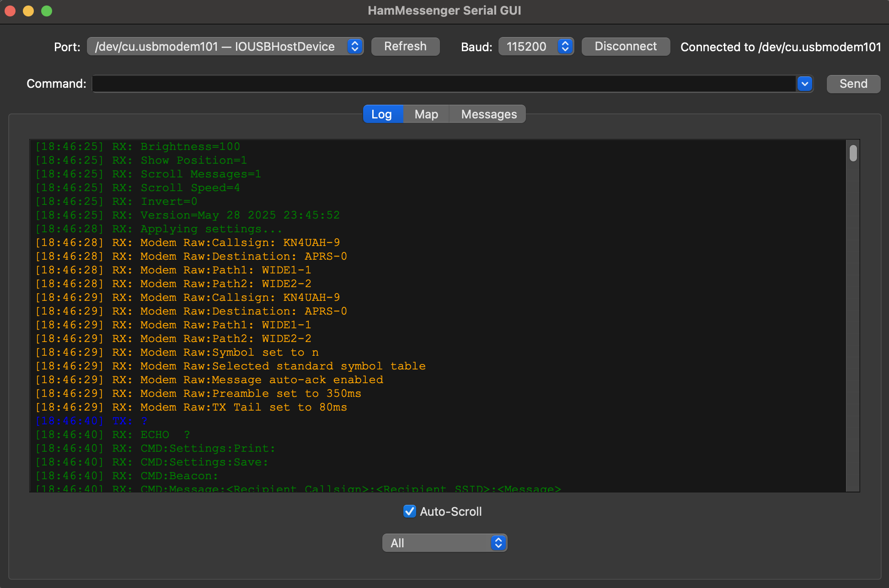Click the 'Preamble set to 350ms' log line
Image resolution: width=889 pixels, height=588 pixels.
pos(198,394)
